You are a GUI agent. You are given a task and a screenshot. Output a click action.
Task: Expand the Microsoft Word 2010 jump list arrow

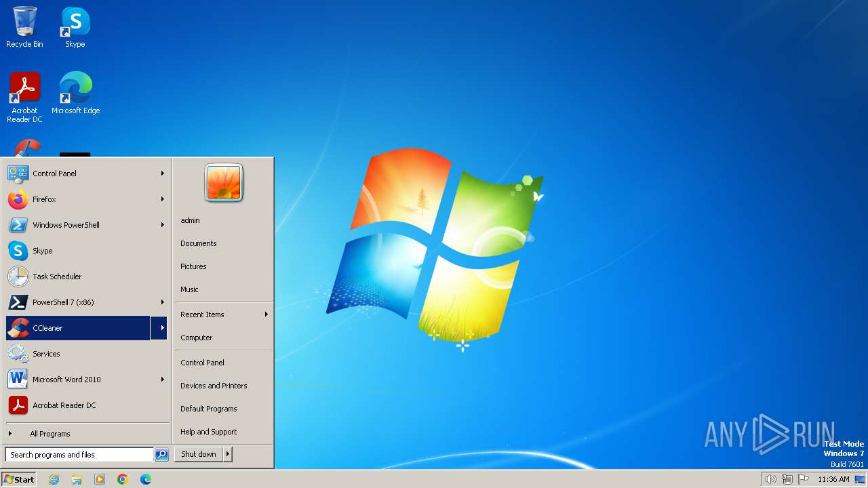162,380
